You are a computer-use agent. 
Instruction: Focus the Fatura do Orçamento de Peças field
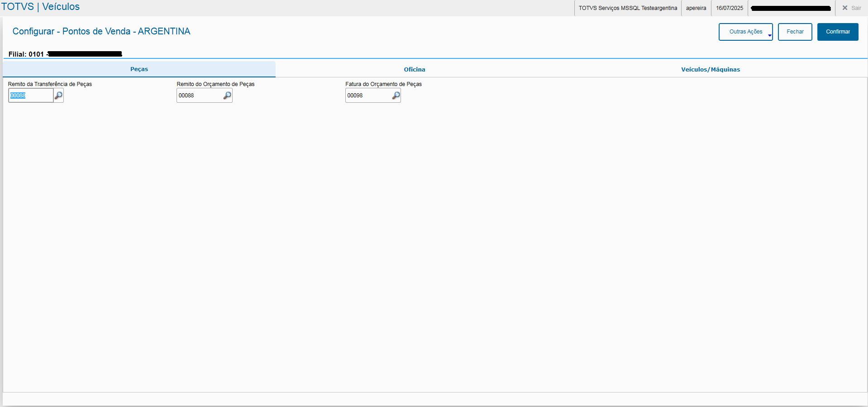tap(368, 96)
